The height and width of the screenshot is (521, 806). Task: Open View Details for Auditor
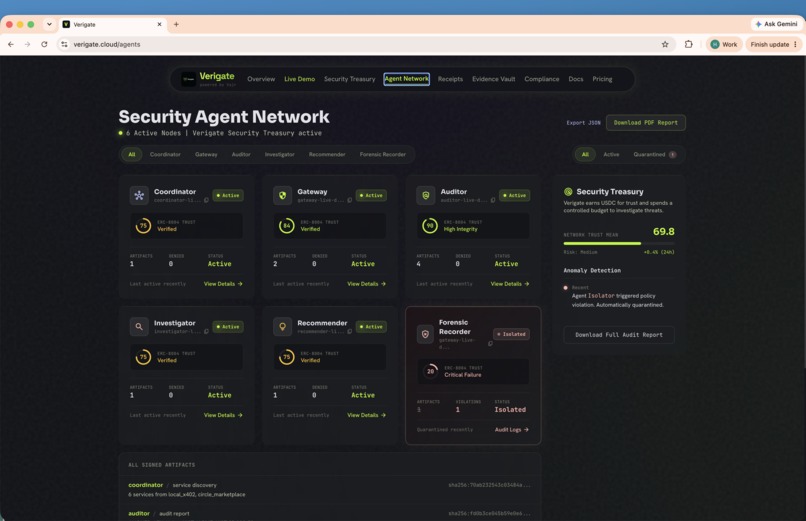click(510, 284)
